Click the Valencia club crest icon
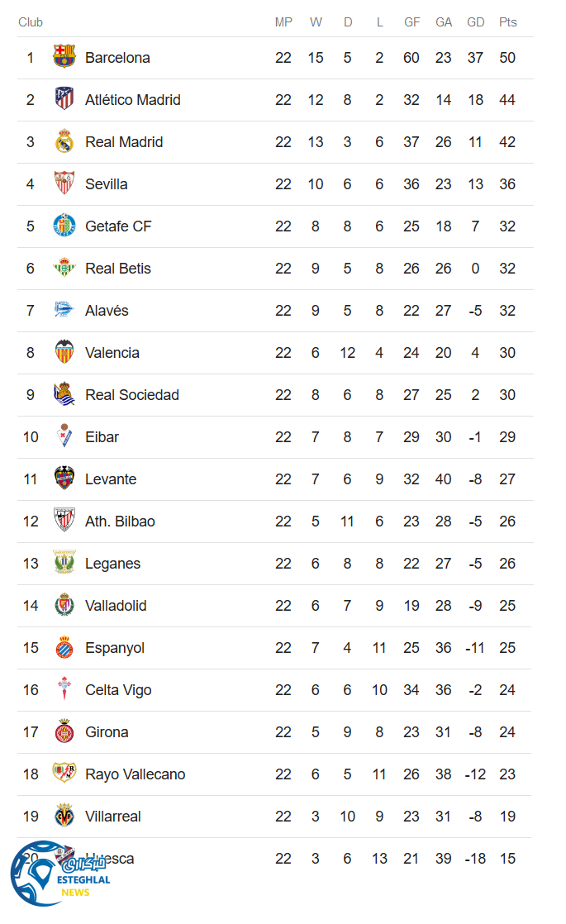Screen dimensions: 566x924 [64, 352]
